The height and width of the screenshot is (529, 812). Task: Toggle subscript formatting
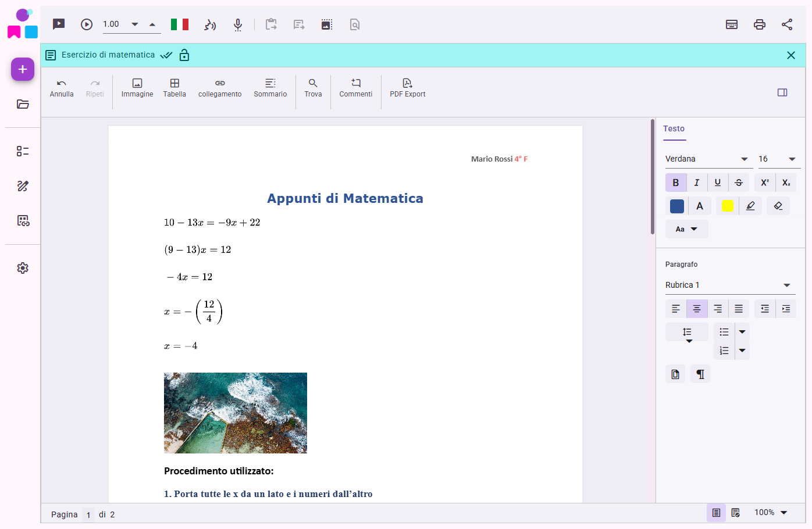(x=786, y=183)
